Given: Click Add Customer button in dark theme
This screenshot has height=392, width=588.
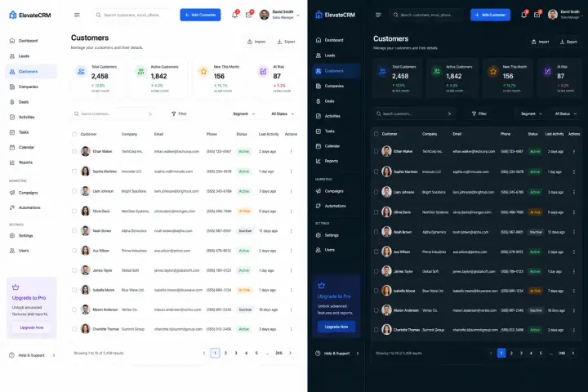Looking at the screenshot, I should click(x=490, y=15).
